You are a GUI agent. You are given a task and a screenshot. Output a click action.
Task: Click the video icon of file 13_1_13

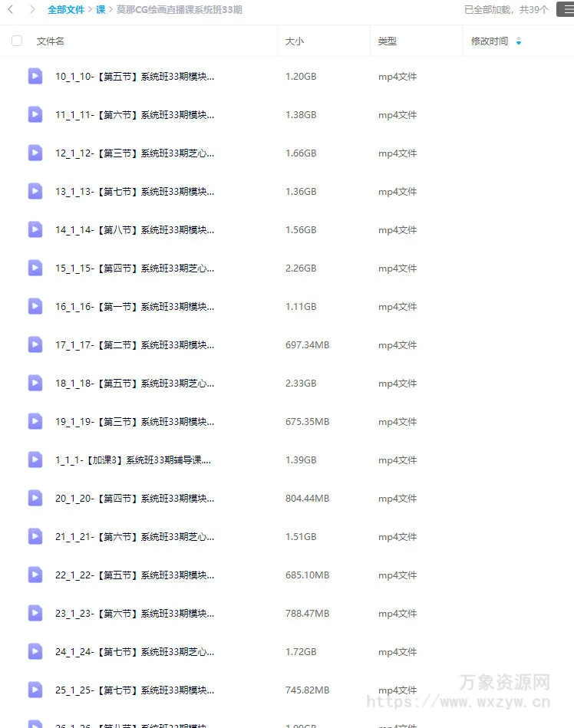pyautogui.click(x=35, y=191)
